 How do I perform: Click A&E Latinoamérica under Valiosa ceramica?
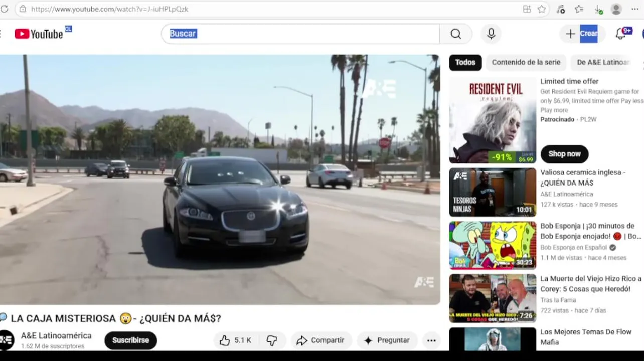pos(566,194)
